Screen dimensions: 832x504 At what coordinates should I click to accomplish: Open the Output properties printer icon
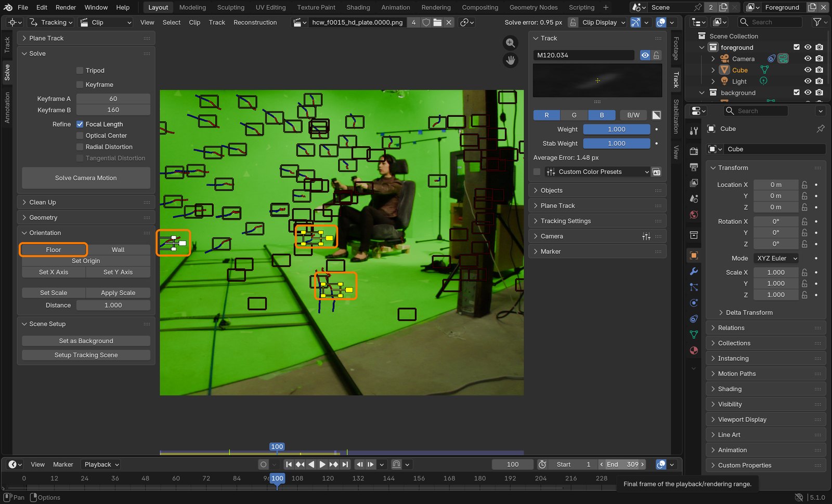tap(694, 167)
